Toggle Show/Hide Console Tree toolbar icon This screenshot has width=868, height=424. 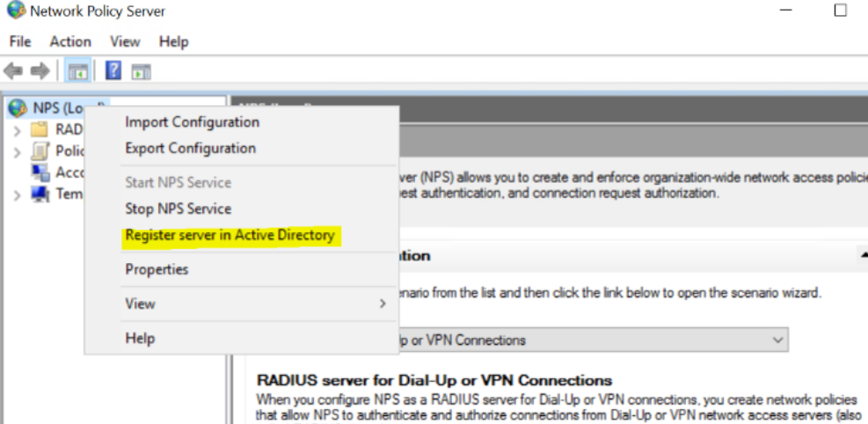78,71
